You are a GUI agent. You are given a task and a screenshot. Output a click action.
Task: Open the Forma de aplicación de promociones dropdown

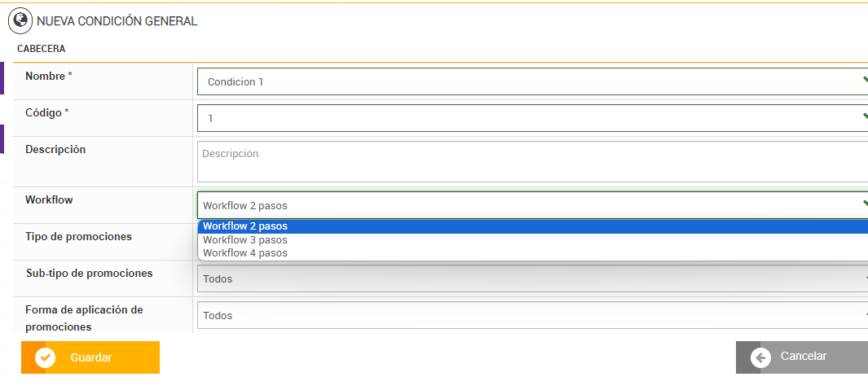tap(532, 315)
